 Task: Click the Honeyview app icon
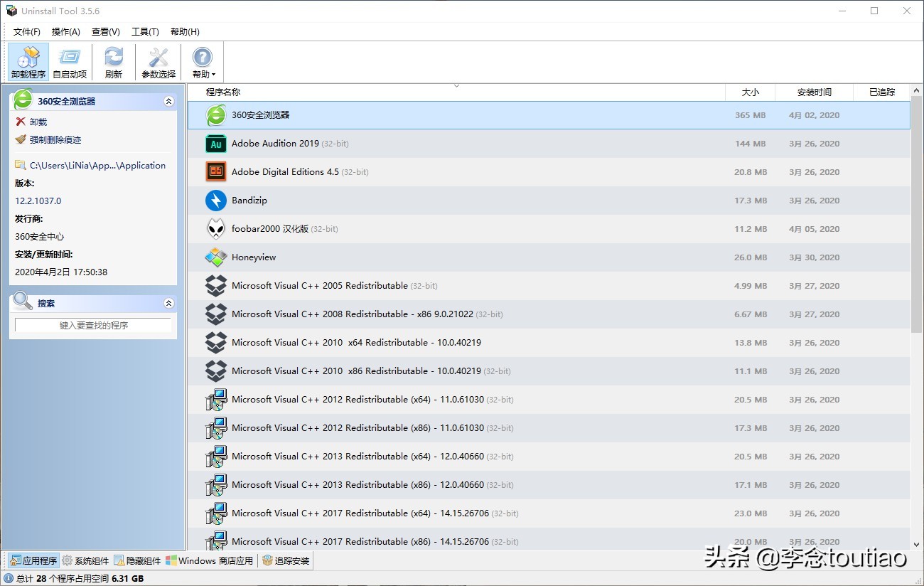tap(215, 257)
